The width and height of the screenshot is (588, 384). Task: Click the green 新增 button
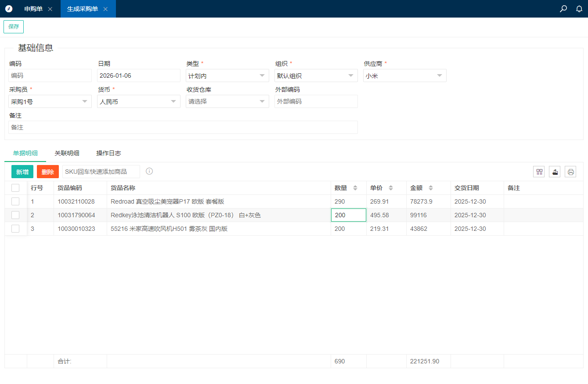(22, 172)
